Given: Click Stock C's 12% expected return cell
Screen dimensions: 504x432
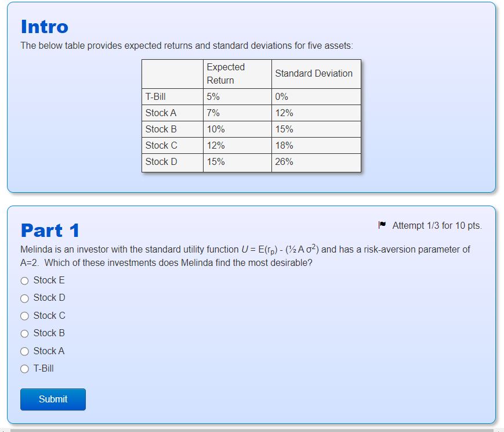Looking at the screenshot, I should [237, 146].
